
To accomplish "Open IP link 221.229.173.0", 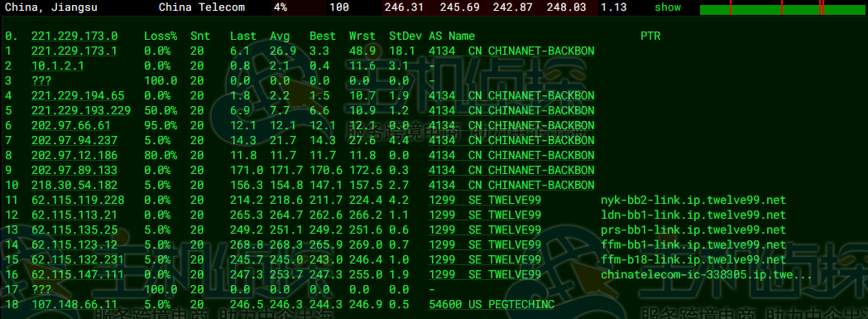I will pyautogui.click(x=74, y=36).
